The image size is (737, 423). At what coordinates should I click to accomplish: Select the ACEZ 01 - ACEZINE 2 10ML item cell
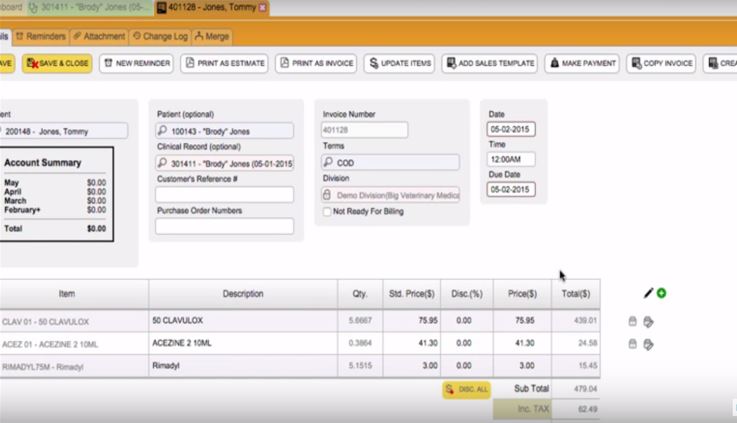coord(74,344)
